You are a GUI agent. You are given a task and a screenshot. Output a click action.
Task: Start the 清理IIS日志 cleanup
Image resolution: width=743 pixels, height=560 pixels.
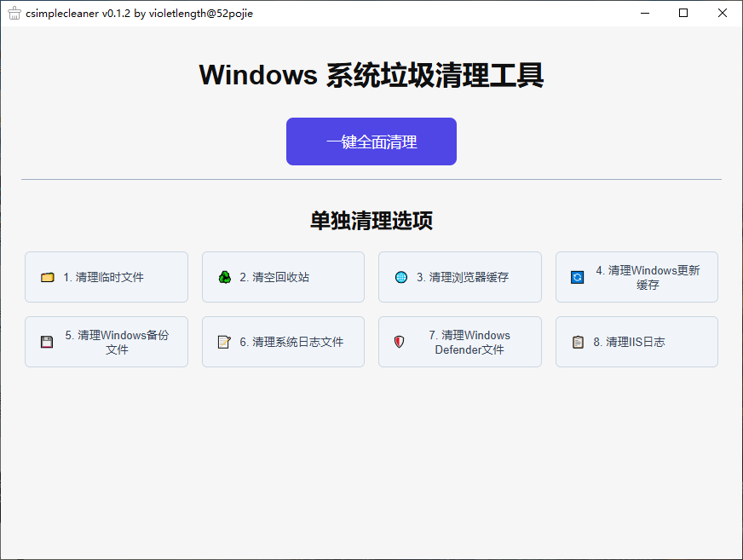pyautogui.click(x=636, y=342)
